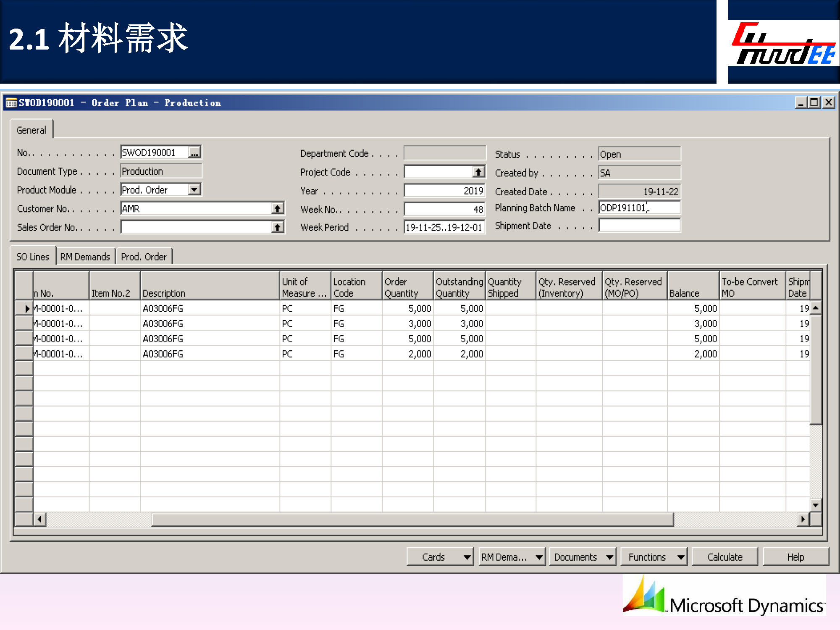Click the horizontal scrollbar thumb
Image resolution: width=840 pixels, height=630 pixels.
412,519
